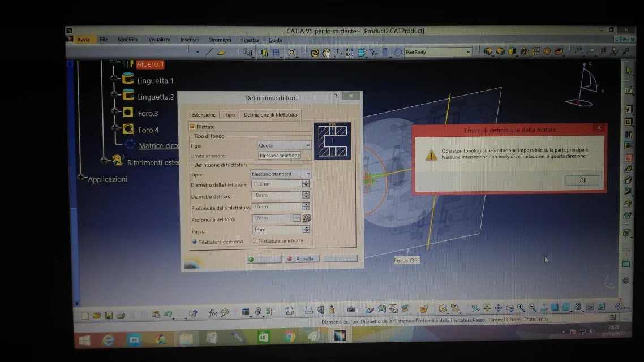This screenshot has height=362, width=644.
Task: Click the Diametro del foro stepper arrows
Action: tap(306, 195)
